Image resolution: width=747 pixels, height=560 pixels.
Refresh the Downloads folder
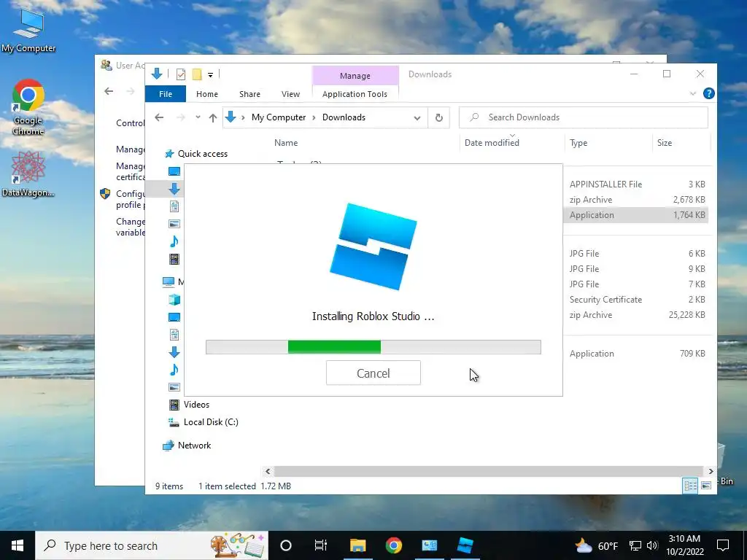tap(438, 117)
